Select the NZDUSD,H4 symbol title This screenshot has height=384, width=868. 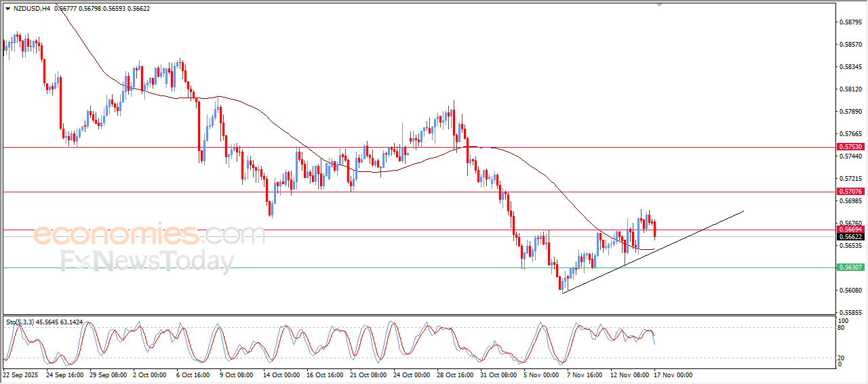(31, 9)
